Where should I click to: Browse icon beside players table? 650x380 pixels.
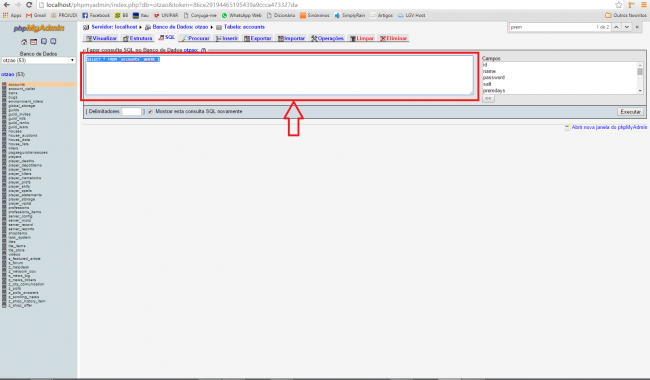click(4, 157)
